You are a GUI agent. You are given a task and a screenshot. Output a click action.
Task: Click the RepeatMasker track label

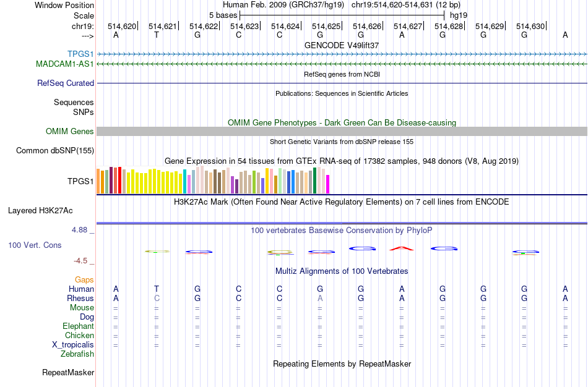point(68,372)
